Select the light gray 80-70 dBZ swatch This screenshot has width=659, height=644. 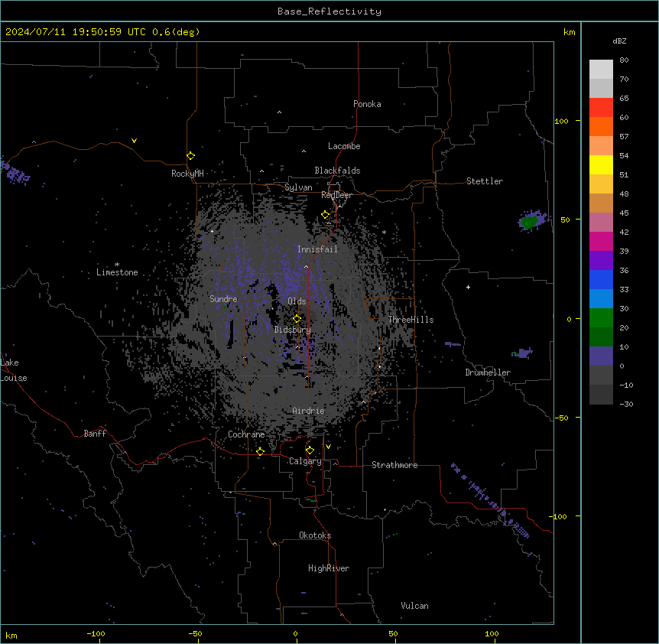601,70
